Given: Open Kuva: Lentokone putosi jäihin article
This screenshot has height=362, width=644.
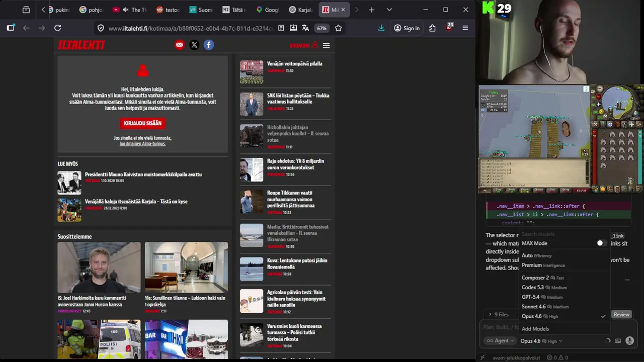Looking at the screenshot, I should click(297, 263).
